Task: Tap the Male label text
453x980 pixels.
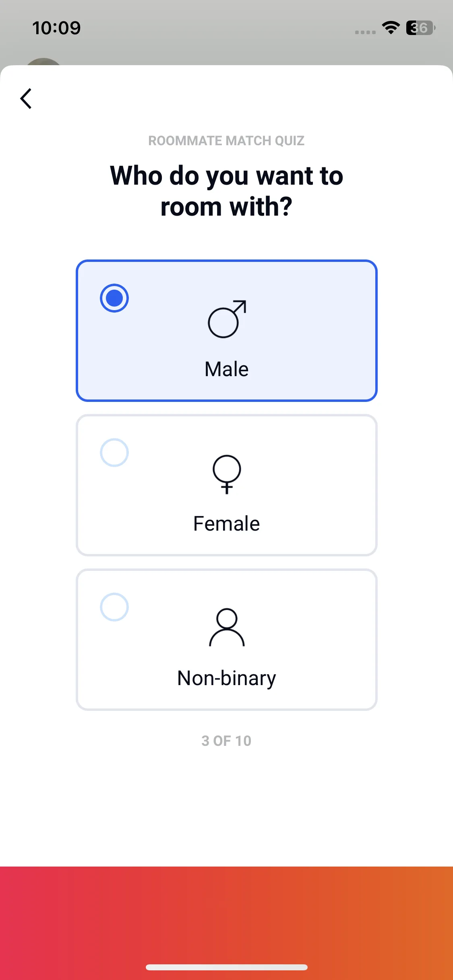Action: (227, 369)
